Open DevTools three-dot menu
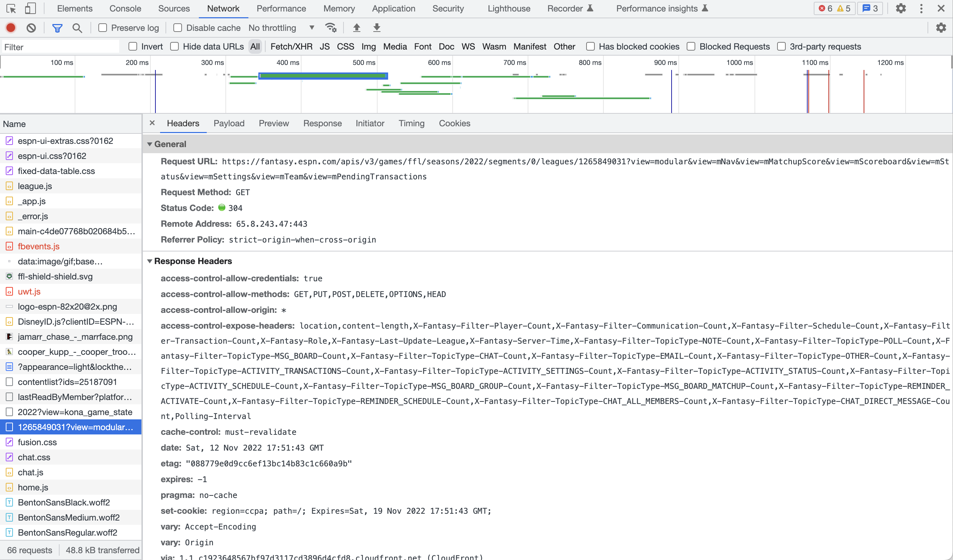The width and height of the screenshot is (953, 560). coord(921,8)
